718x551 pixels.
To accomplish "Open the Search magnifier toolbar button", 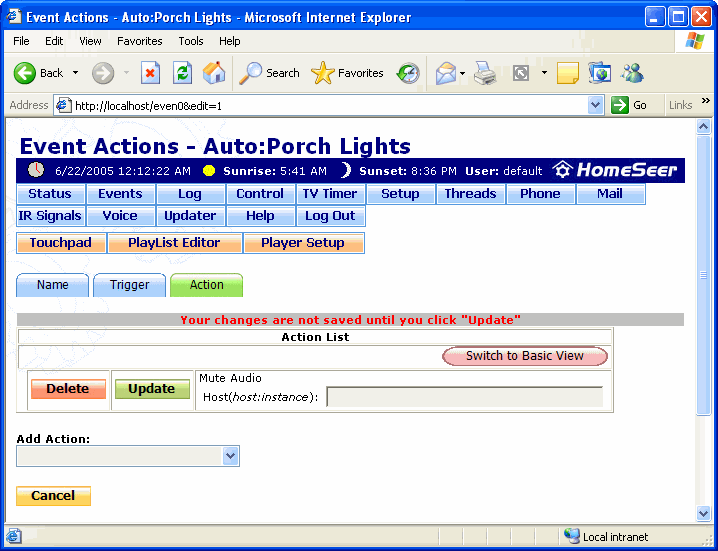I will (269, 73).
